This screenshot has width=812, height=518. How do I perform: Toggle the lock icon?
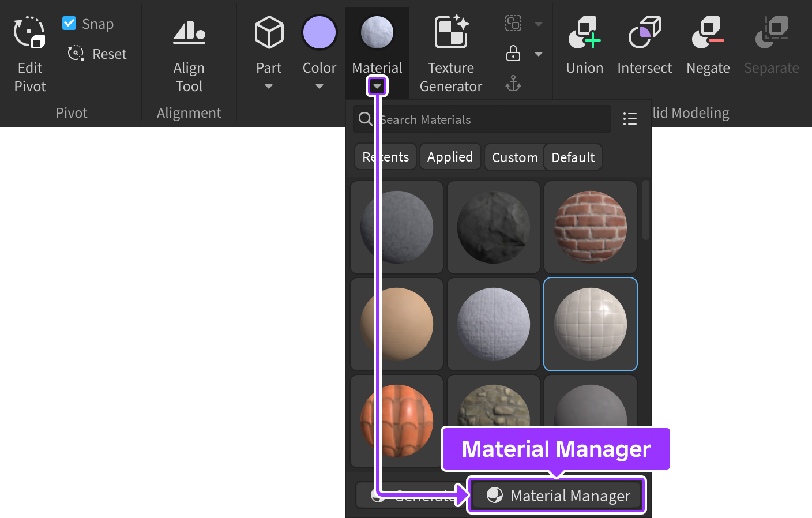coord(513,54)
